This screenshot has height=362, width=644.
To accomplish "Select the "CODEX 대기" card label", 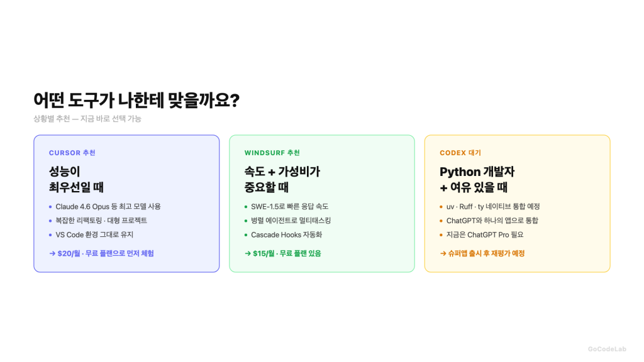I will click(x=460, y=153).
